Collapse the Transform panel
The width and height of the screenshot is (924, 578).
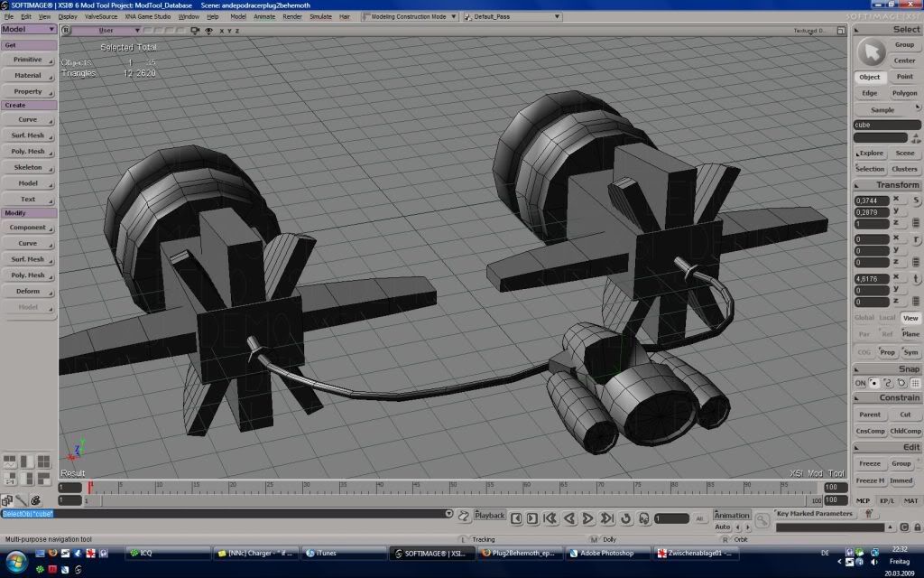point(857,186)
